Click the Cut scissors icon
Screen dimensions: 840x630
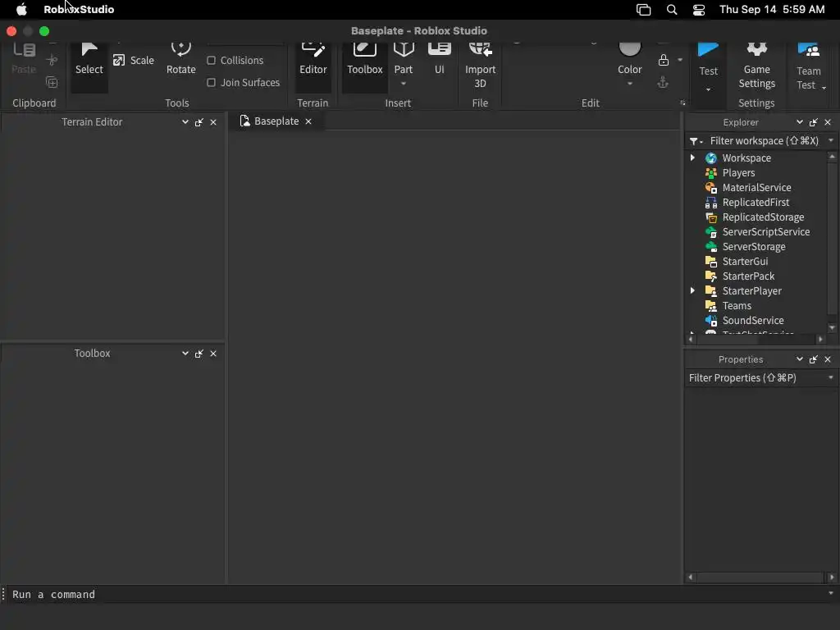(52, 60)
